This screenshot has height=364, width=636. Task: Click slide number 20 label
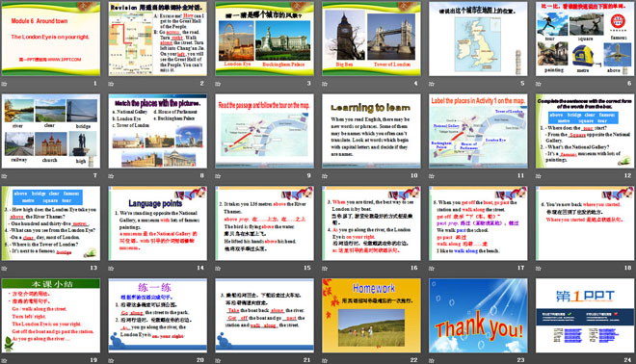200,359
